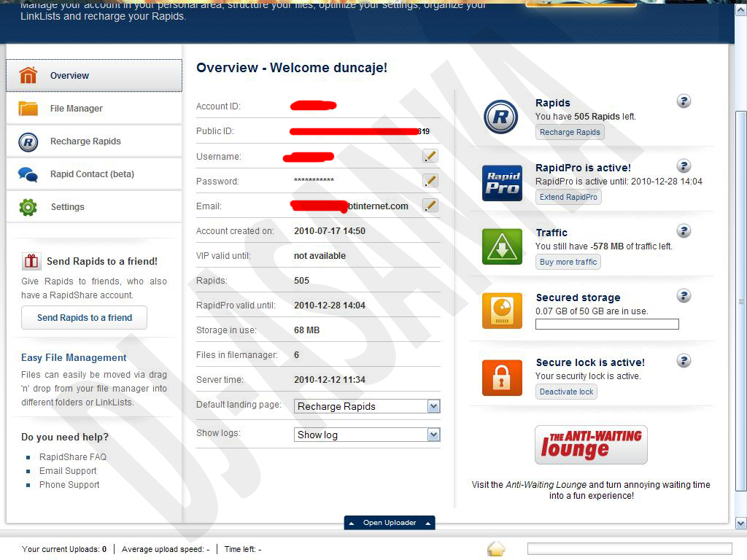747x560 pixels.
Task: Open the Show logs dropdown
Action: (367, 435)
